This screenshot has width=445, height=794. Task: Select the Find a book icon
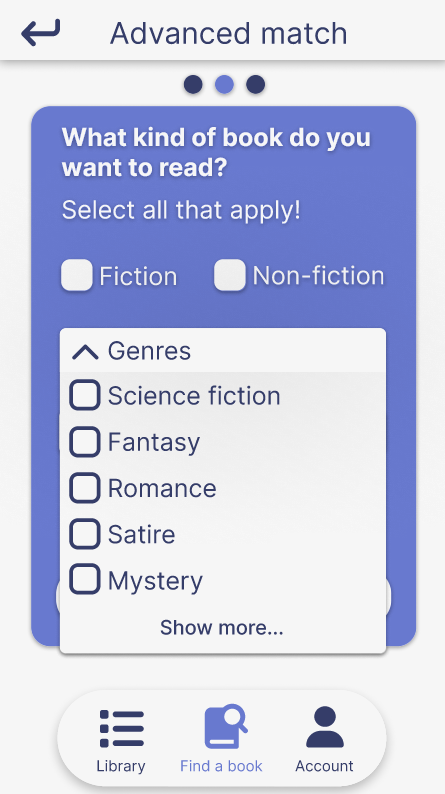226,726
